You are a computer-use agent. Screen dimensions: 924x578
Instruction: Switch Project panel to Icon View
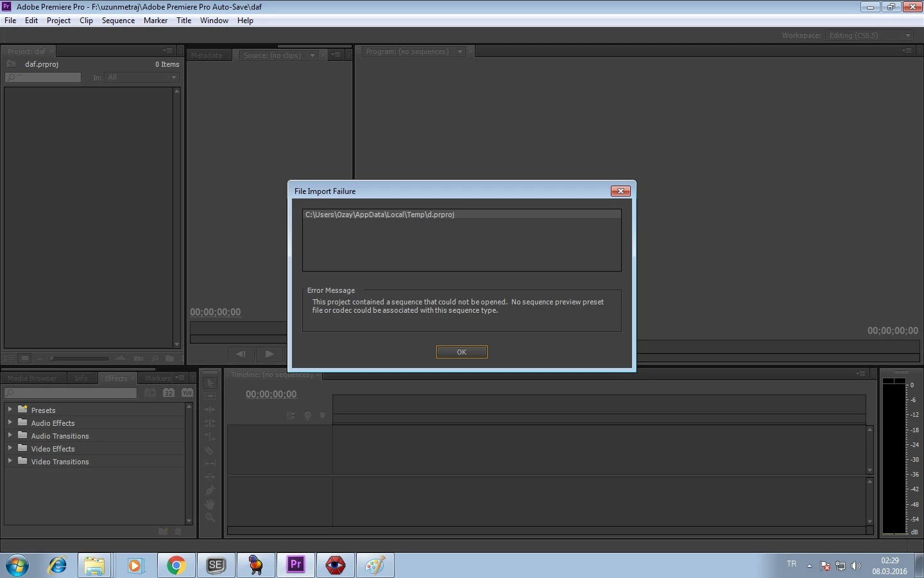24,358
